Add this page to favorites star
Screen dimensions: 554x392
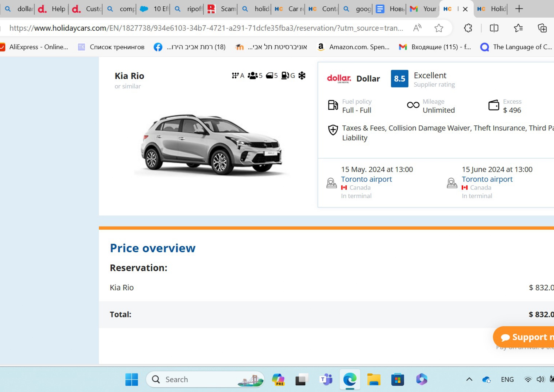439,28
